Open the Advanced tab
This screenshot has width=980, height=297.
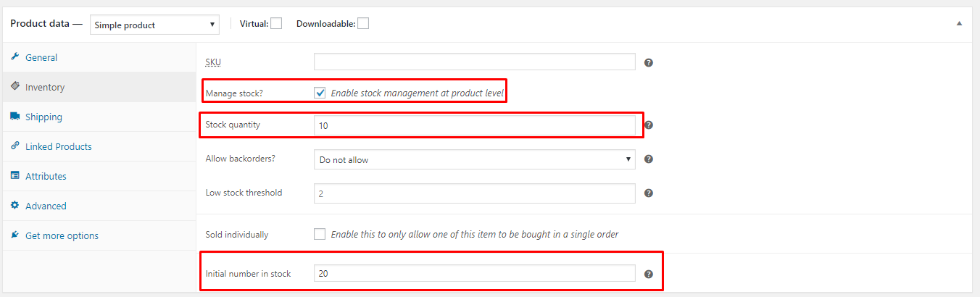tap(46, 206)
